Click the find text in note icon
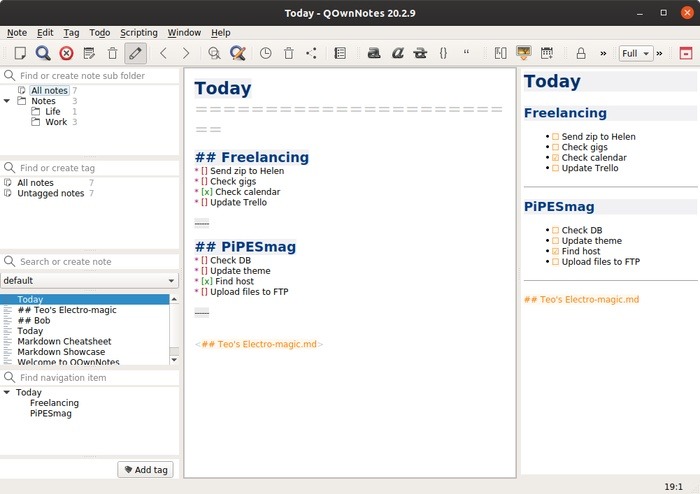The image size is (700, 494). 214,53
